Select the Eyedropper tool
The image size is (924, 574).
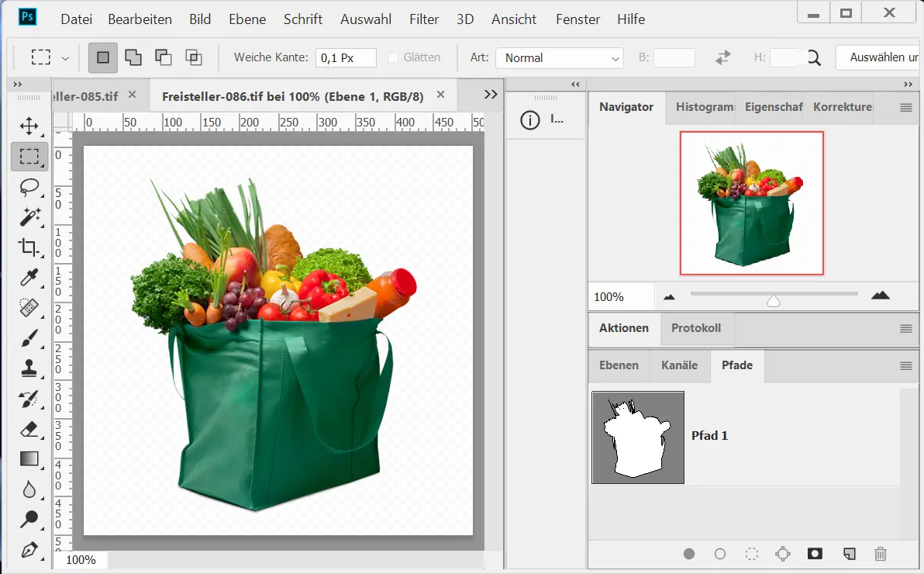point(29,277)
